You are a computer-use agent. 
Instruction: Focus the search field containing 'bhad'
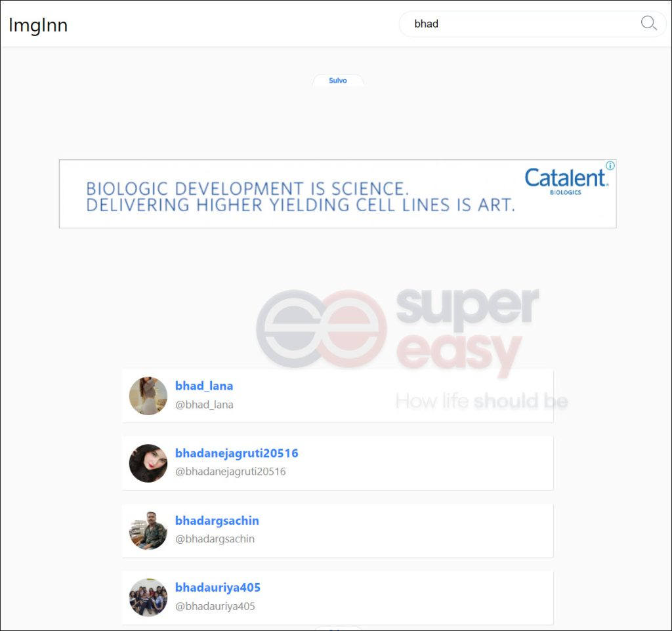tap(532, 24)
